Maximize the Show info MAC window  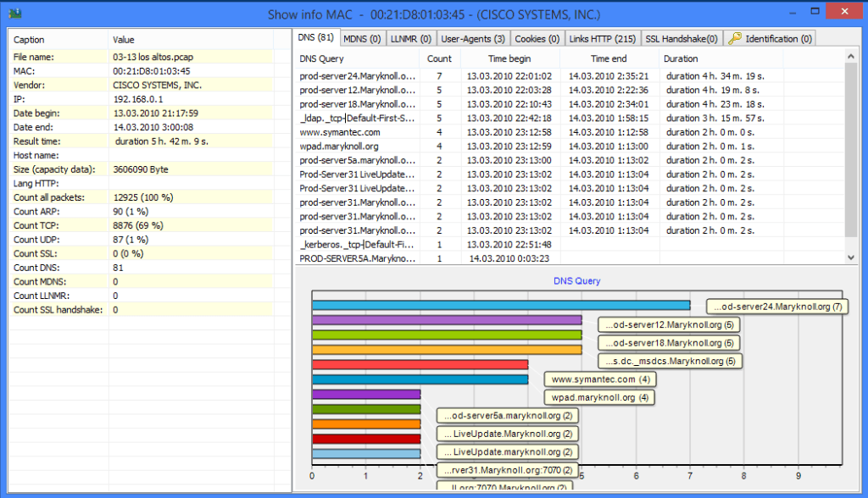pyautogui.click(x=815, y=12)
